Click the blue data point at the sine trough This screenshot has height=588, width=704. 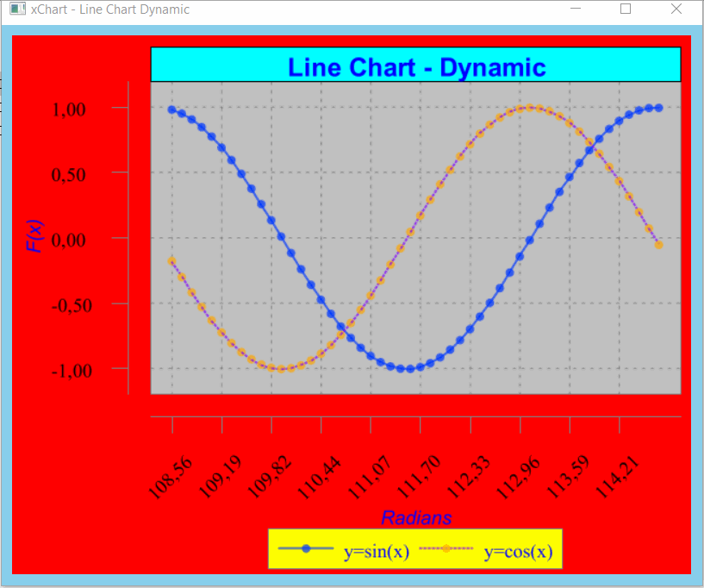coord(402,367)
